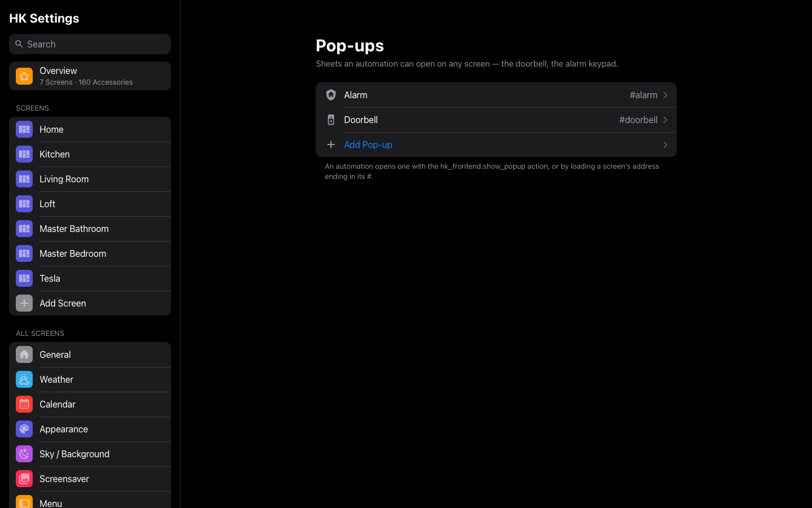
Task: Click the Living Room screen icon
Action: (x=24, y=179)
